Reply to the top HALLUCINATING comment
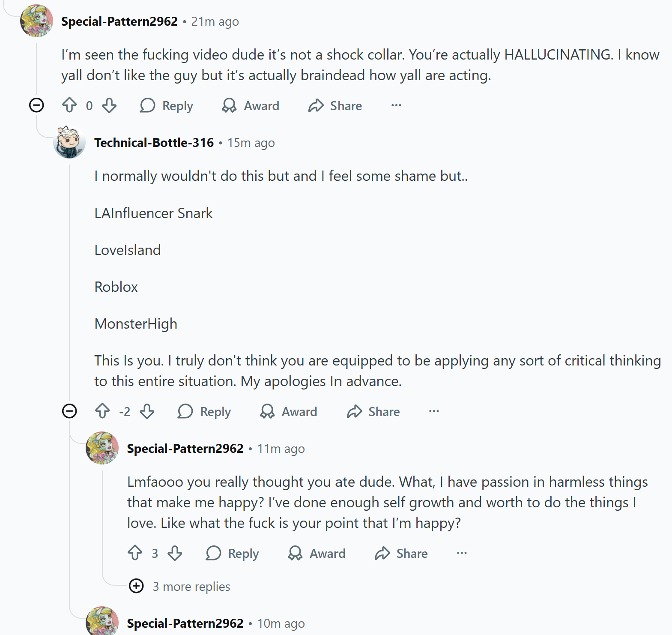Viewport: 672px width, 635px height. coord(167,105)
